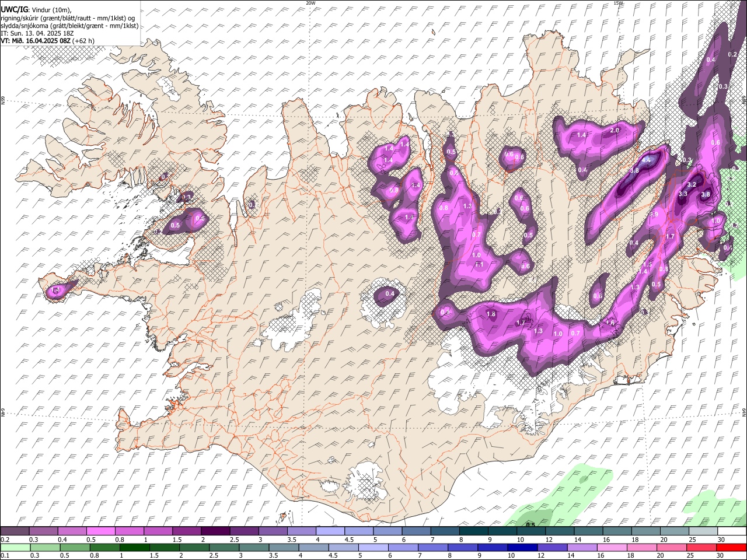Click the deep blue 10 rain legend swatch
The width and height of the screenshot is (747, 560).
[x=522, y=547]
